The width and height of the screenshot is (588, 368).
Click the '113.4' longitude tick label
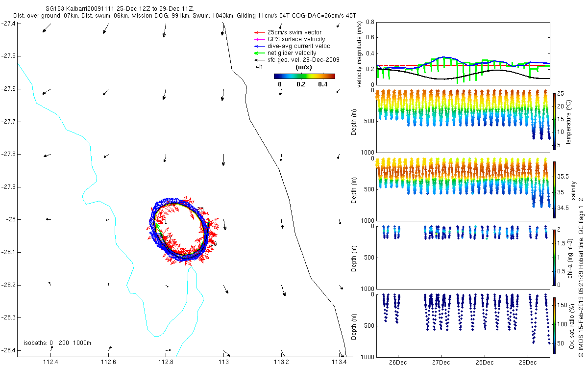click(340, 363)
